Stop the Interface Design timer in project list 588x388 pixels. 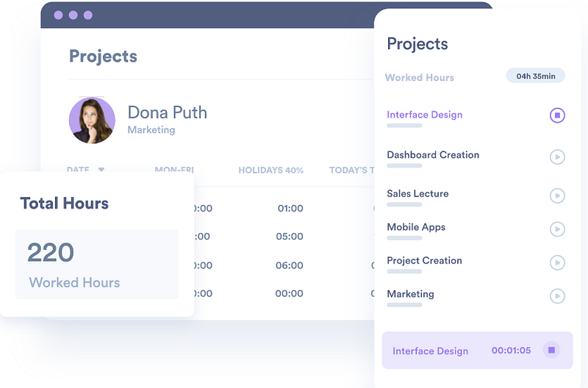pos(557,115)
